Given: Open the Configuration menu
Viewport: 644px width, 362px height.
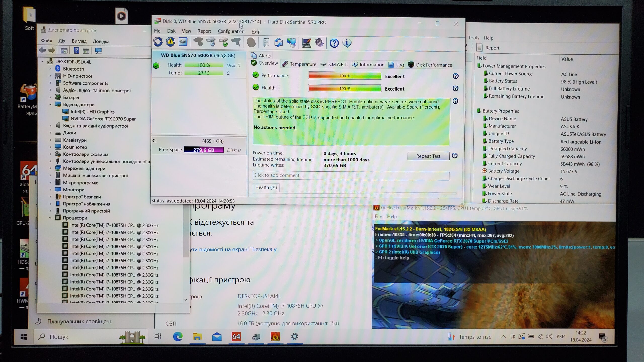Looking at the screenshot, I should click(x=231, y=31).
